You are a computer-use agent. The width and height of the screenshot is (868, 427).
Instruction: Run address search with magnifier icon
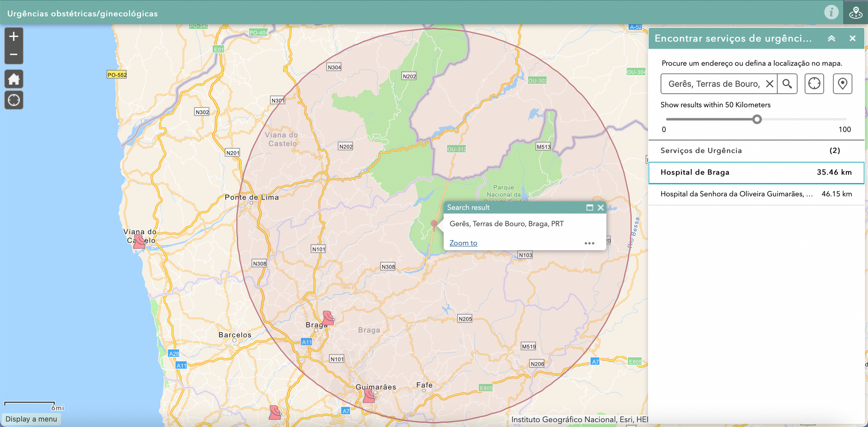(x=787, y=84)
